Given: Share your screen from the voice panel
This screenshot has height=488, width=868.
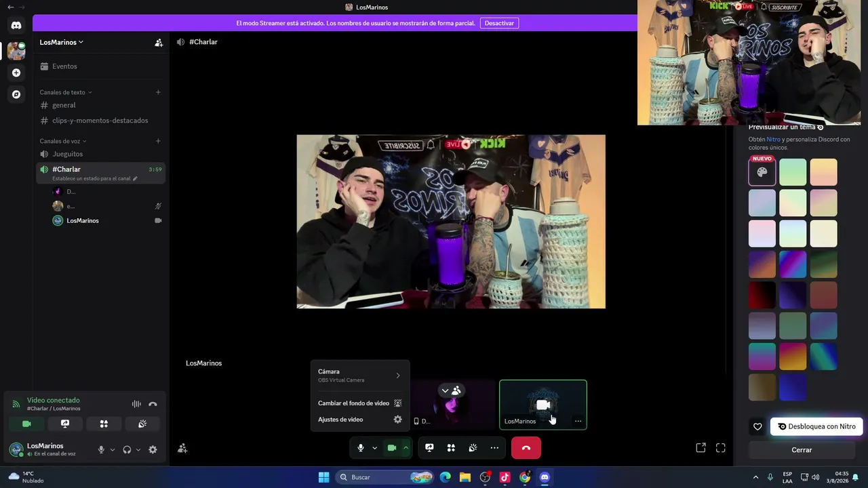Looking at the screenshot, I should (65, 424).
